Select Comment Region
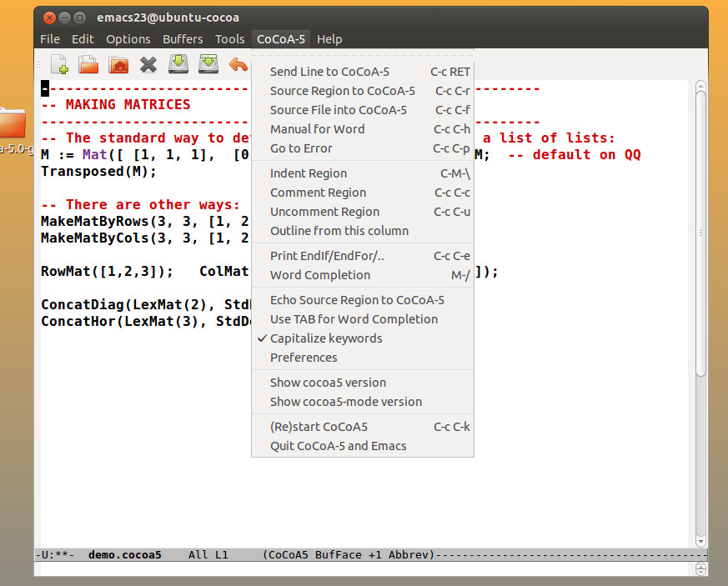The height and width of the screenshot is (586, 728). pyautogui.click(x=362, y=193)
